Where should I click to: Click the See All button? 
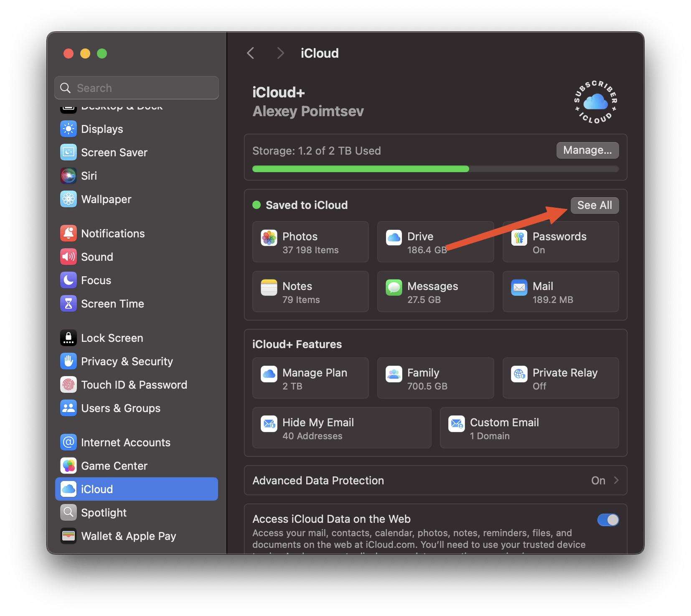[x=594, y=205]
